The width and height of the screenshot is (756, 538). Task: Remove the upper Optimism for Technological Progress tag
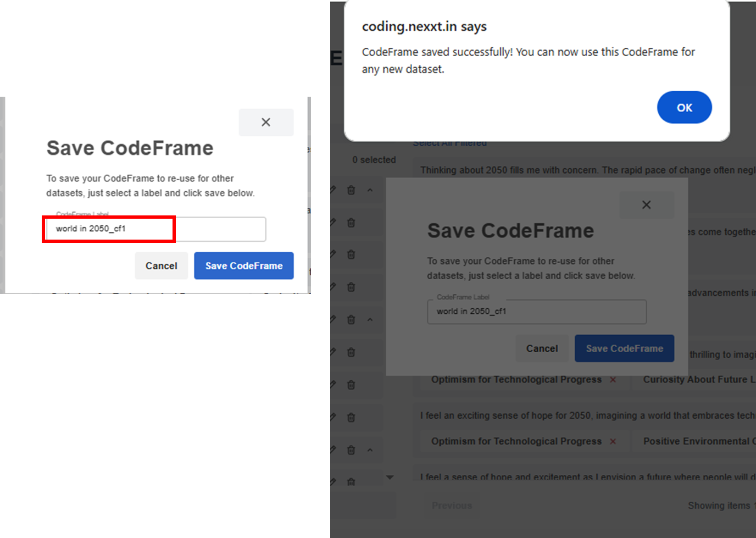click(613, 380)
